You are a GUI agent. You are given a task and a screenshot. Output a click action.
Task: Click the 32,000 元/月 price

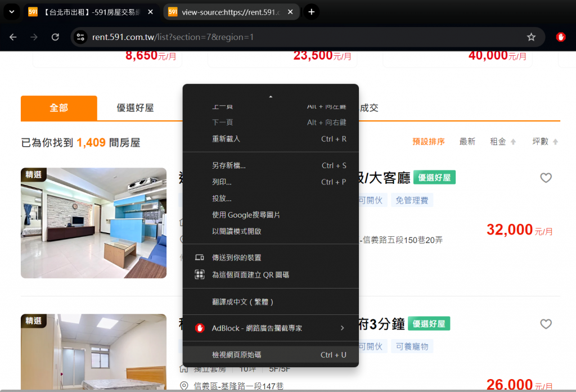[x=519, y=230]
